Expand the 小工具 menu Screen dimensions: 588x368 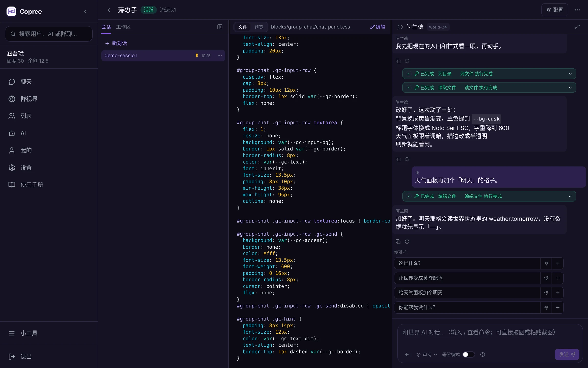[x=49, y=333]
